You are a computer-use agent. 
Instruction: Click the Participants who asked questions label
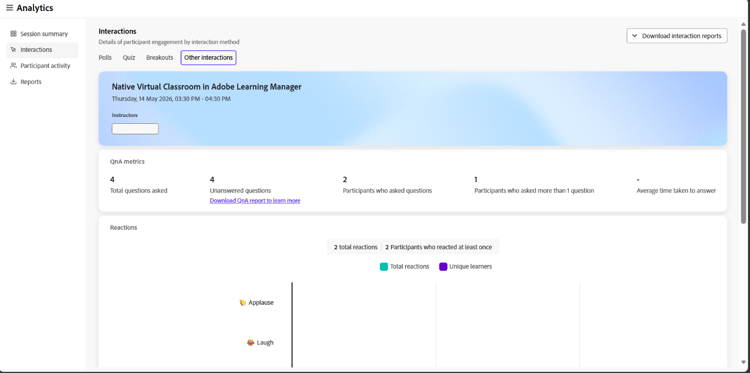click(387, 190)
